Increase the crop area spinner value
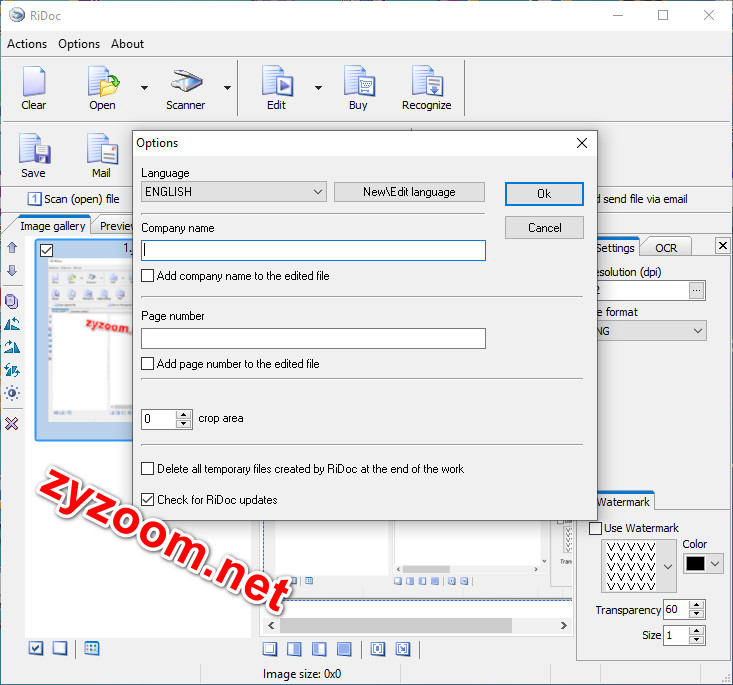Screen dimensions: 733x685 click(184, 415)
